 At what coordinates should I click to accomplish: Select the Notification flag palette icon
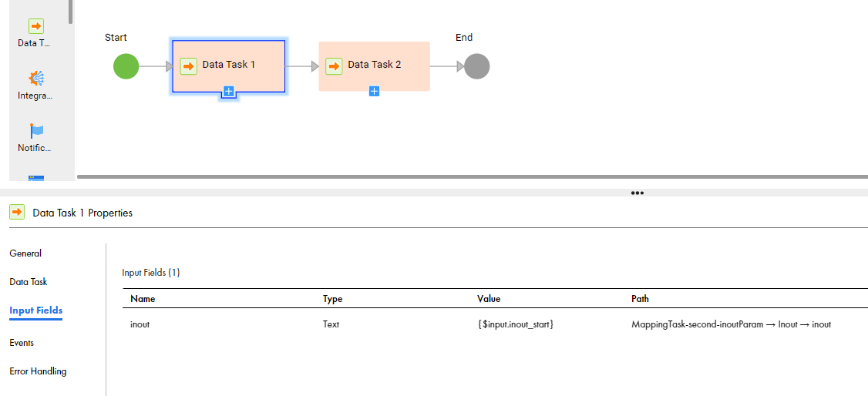click(x=36, y=131)
